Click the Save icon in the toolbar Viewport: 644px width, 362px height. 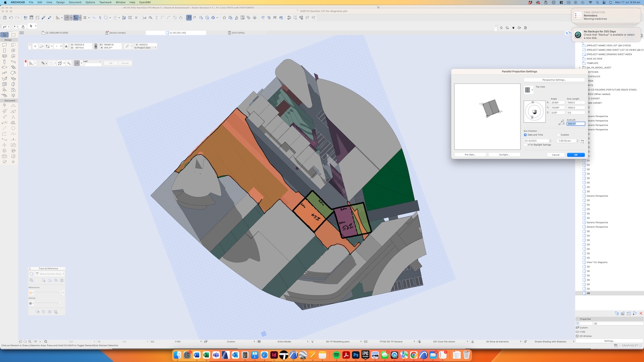click(5, 18)
